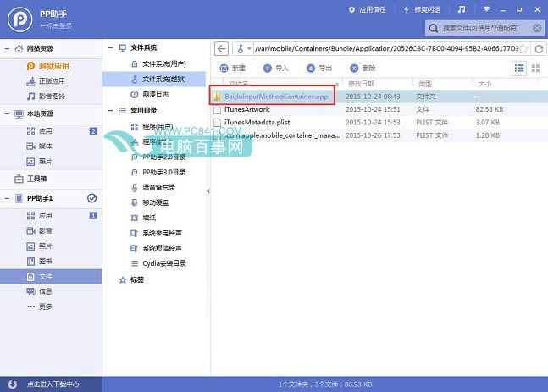Clear the search box with X icon

coord(537,28)
